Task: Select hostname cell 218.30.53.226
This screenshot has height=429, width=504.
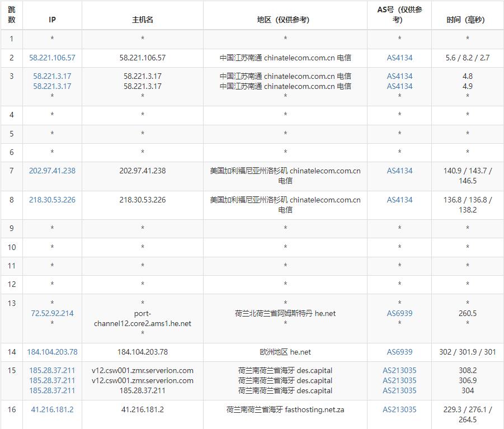Action: 143,200
